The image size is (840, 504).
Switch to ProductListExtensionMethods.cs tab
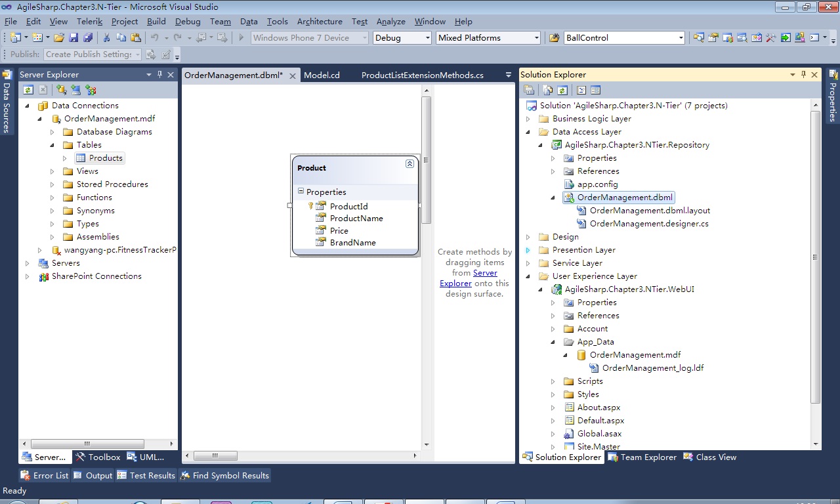[x=423, y=75]
